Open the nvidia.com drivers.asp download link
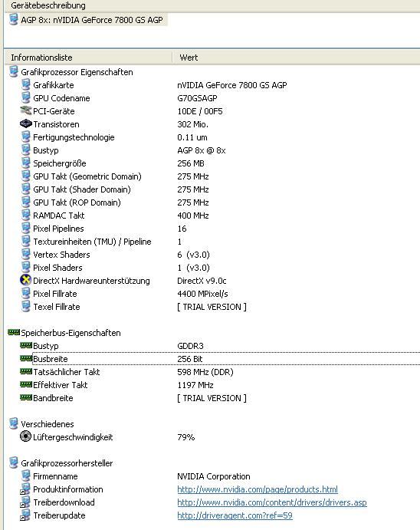The image size is (420, 530). (272, 502)
